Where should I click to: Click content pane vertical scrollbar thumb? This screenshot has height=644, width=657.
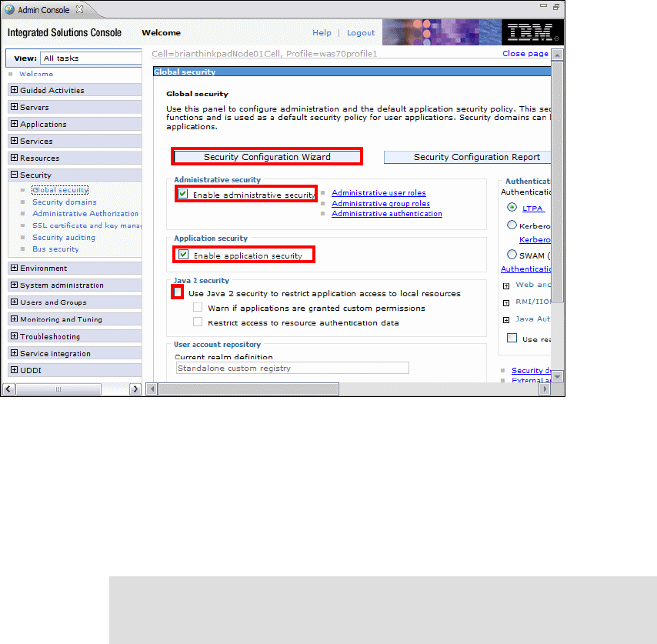[x=557, y=182]
